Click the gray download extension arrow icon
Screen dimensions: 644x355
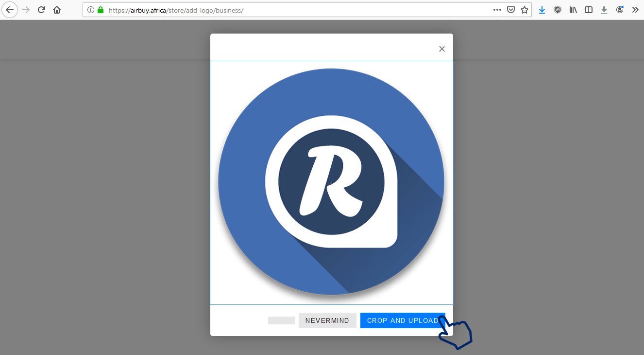604,10
